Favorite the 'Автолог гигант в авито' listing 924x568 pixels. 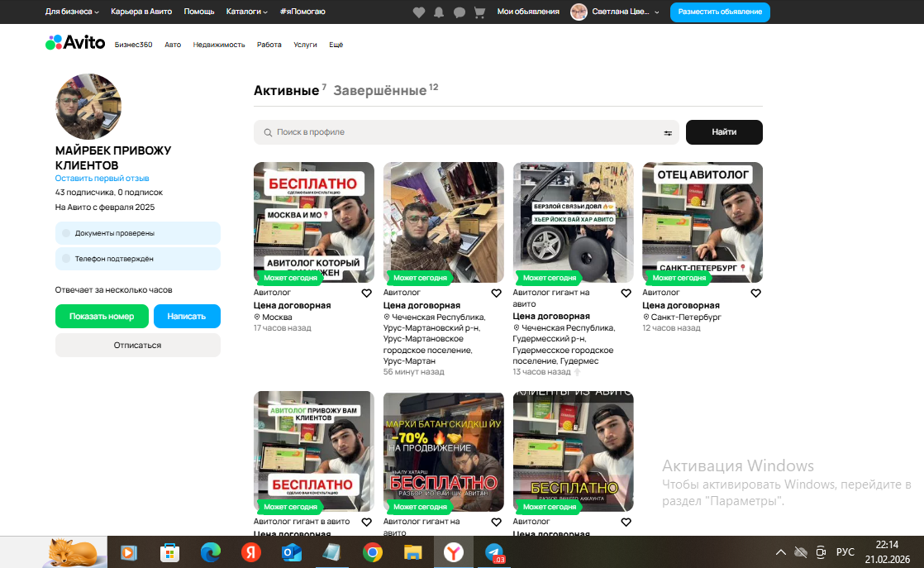[x=366, y=522]
